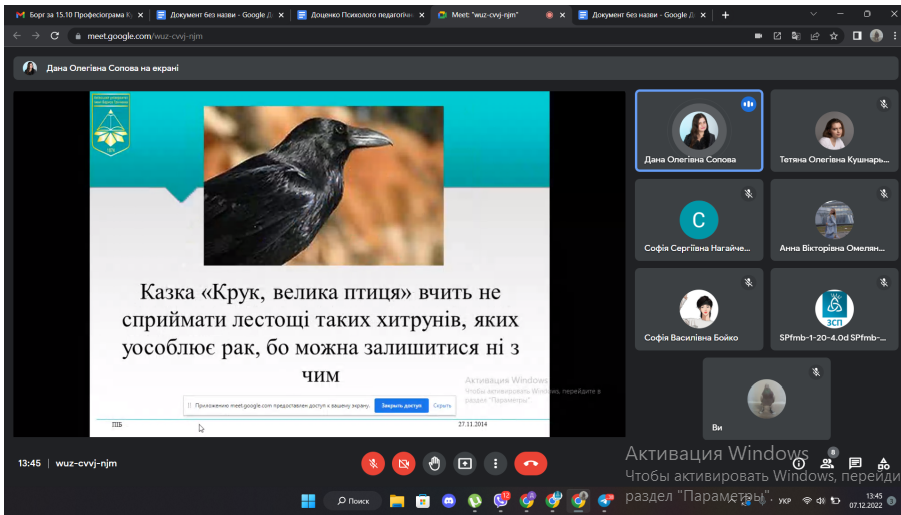Unmute the microphone in Meet controls
Viewport: 901px width, 515px height.
pyautogui.click(x=372, y=463)
